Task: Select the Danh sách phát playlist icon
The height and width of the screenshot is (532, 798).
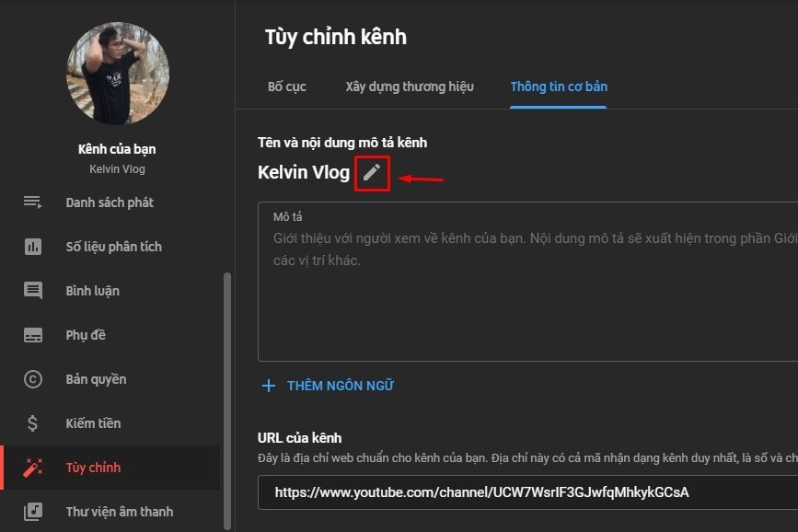Action: tap(33, 202)
